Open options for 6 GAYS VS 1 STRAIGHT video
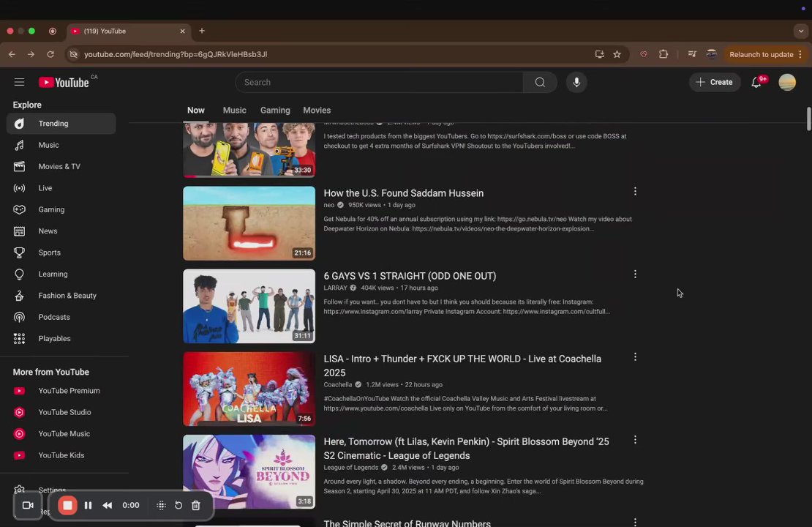The height and width of the screenshot is (527, 812). pyautogui.click(x=635, y=274)
